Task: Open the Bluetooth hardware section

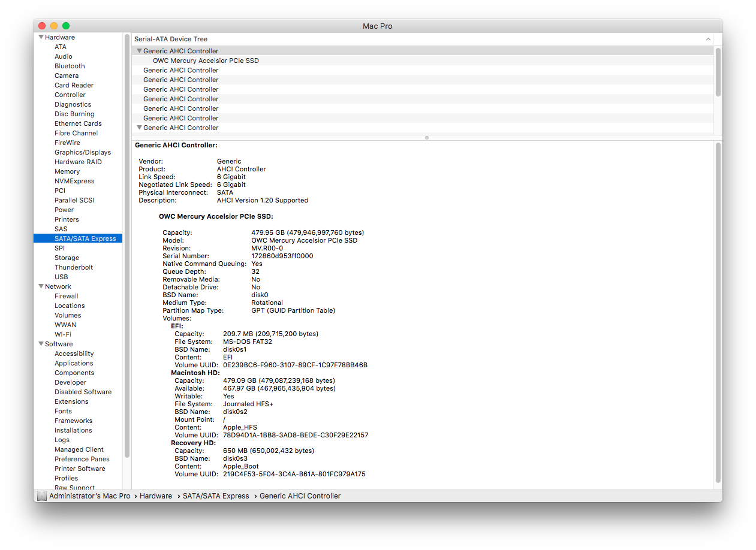Action: (x=70, y=66)
